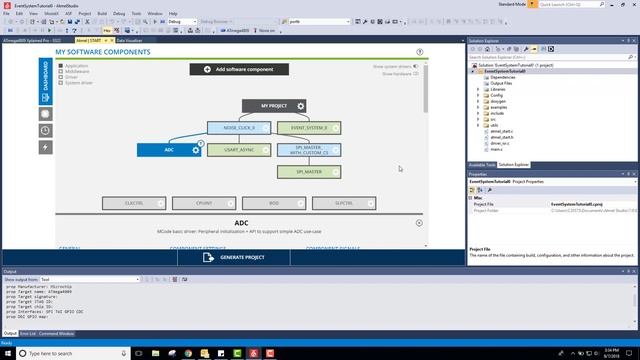Click the Search Solution Explorer field
Screen dimensions: 640x360
click(551, 57)
